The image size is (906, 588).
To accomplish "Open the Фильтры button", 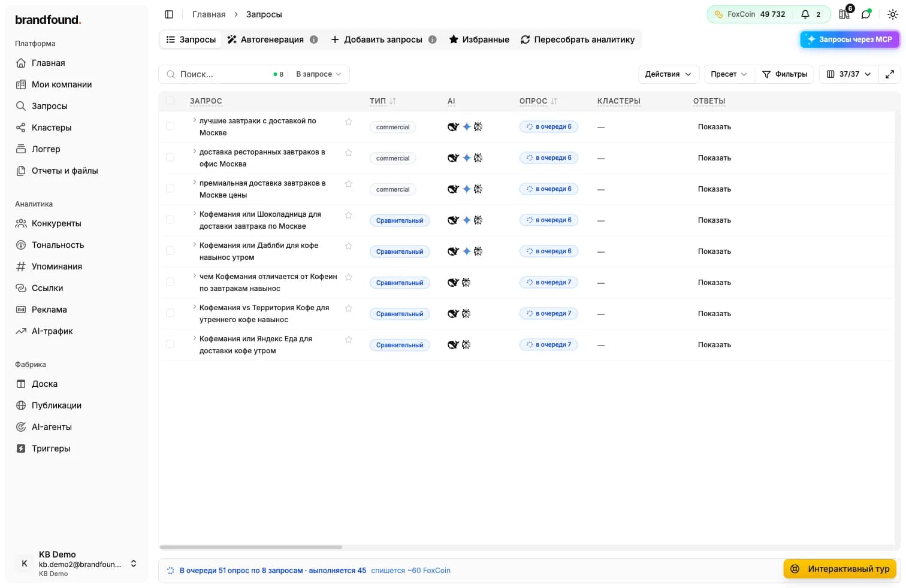I will click(x=784, y=74).
